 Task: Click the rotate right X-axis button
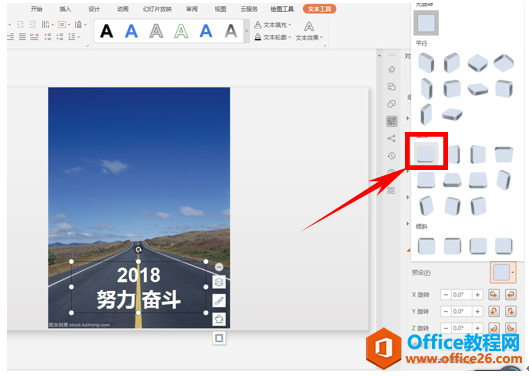coord(511,295)
